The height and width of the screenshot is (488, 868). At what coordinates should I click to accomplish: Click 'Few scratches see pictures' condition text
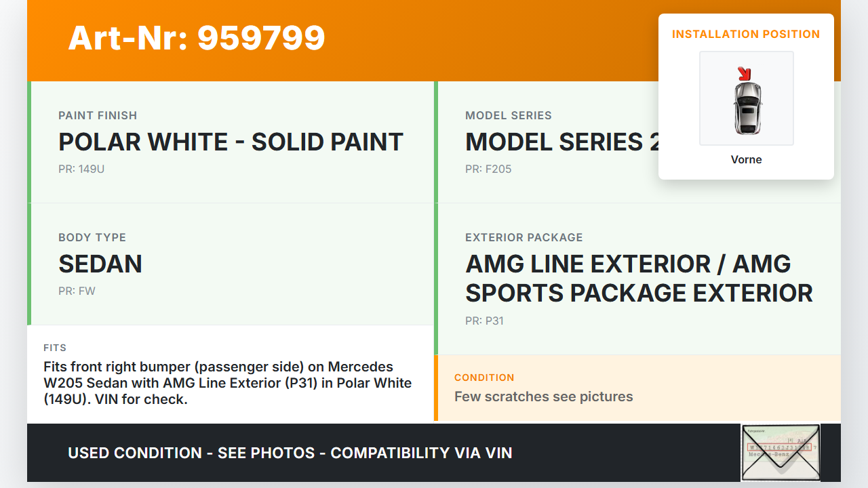coord(543,396)
